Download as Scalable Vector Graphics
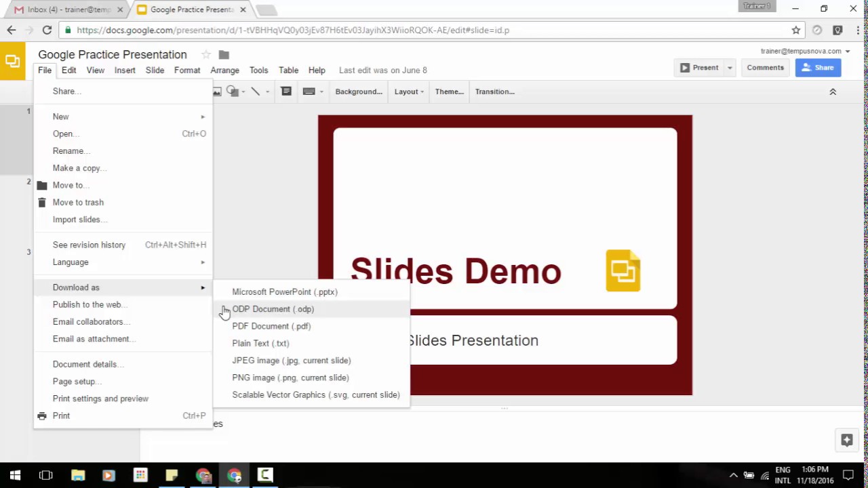868x488 pixels. [x=312, y=395]
